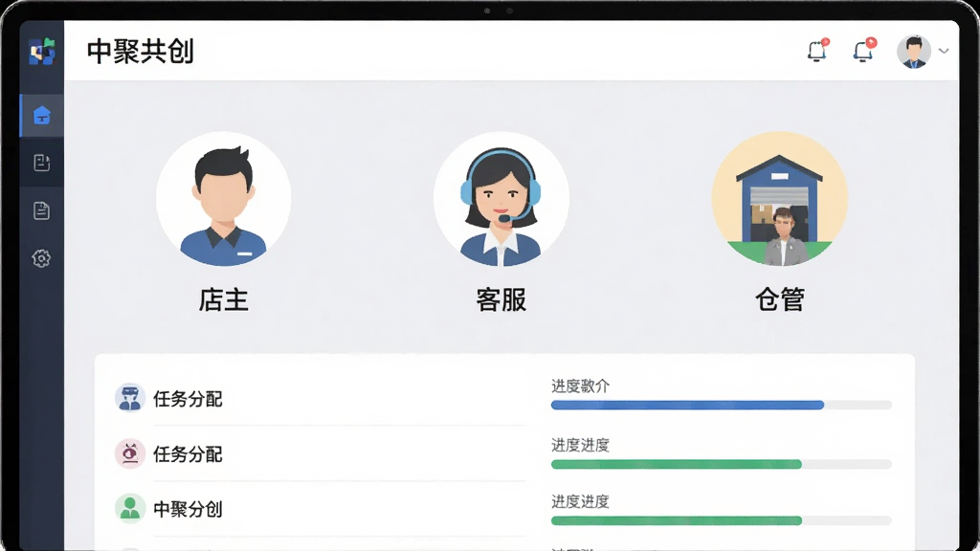This screenshot has width=980, height=551.
Task: Click the 仓管 label
Action: [x=779, y=299]
